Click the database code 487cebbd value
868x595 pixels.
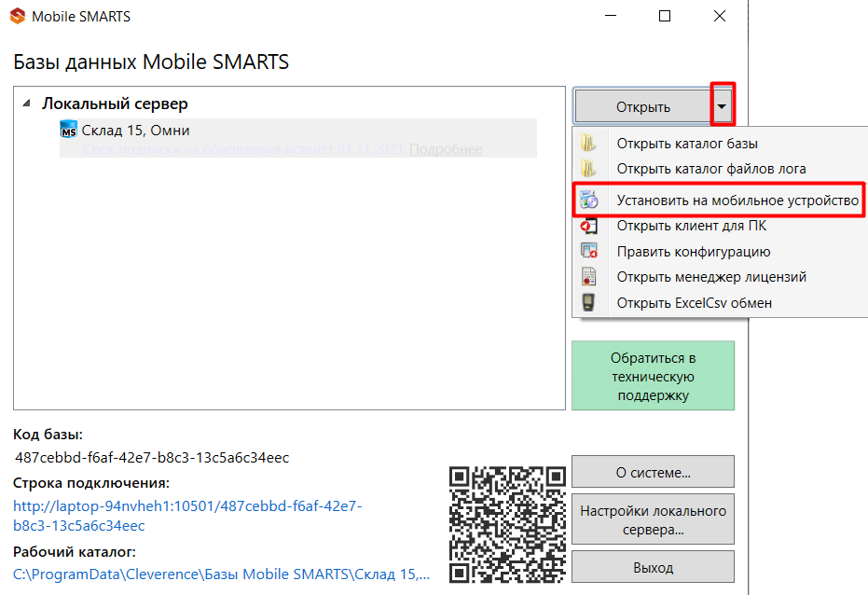pyautogui.click(x=152, y=457)
